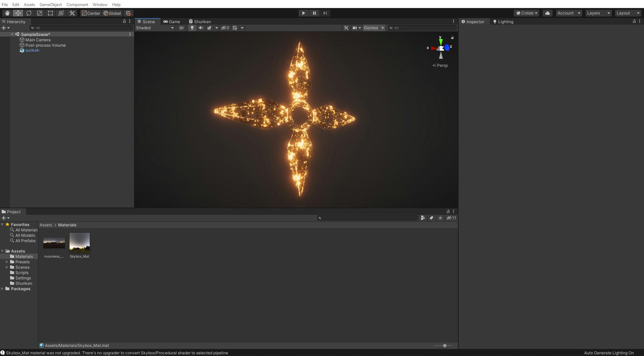Viewport: 644px width, 356px height.
Task: Expand the Packages folder
Action: click(2, 289)
